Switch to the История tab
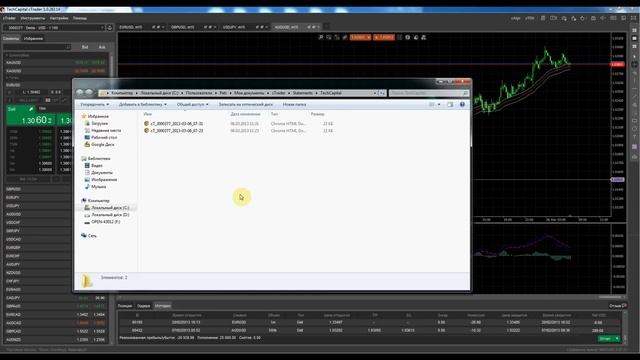The width and height of the screenshot is (640, 360). (162, 306)
